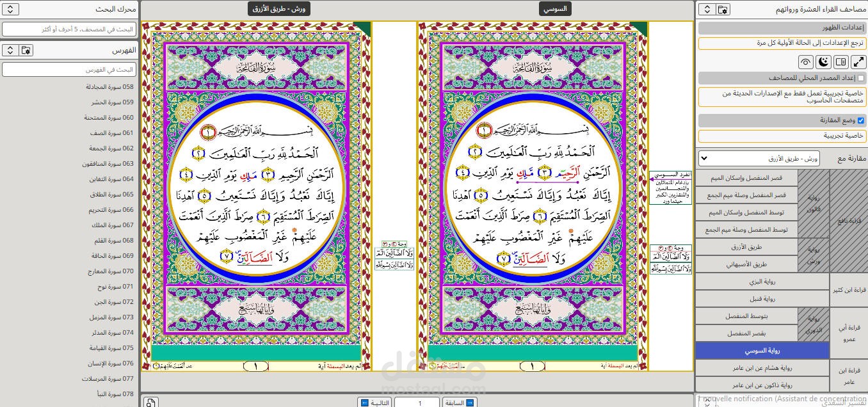Open 074 سورة المدثر in the index
The width and height of the screenshot is (868, 407).
coord(113,333)
